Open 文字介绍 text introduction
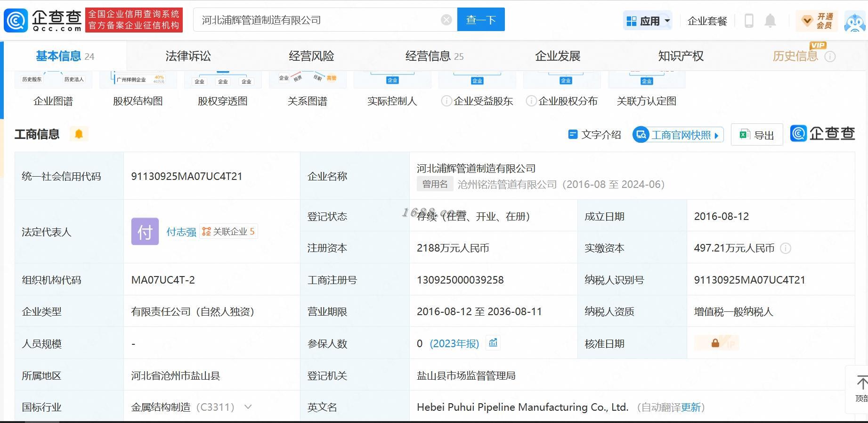Screen dimensions: 868x423 [x=594, y=135]
